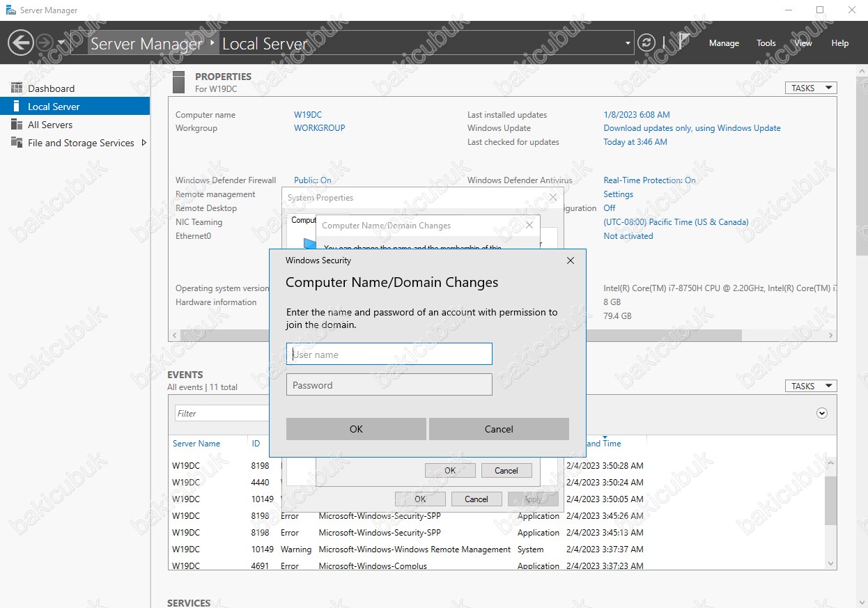868x608 pixels.
Task: Click the User name input field
Action: click(389, 354)
